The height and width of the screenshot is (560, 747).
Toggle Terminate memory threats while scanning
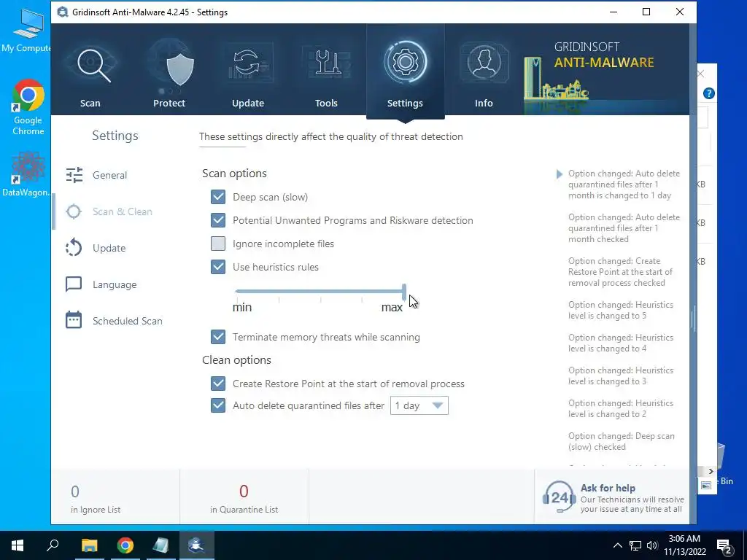[218, 337]
